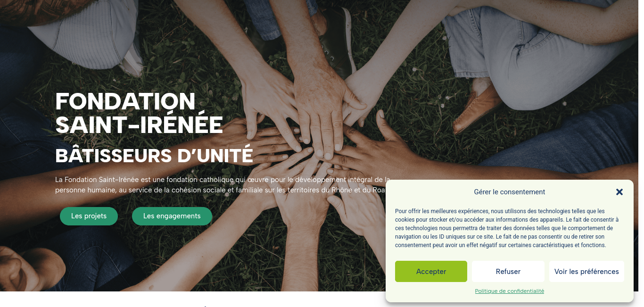Click the Accepter button
The width and height of the screenshot is (644, 307).
[x=431, y=271]
